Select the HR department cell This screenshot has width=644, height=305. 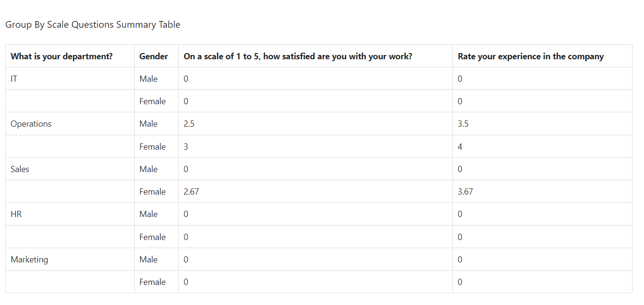pos(16,214)
